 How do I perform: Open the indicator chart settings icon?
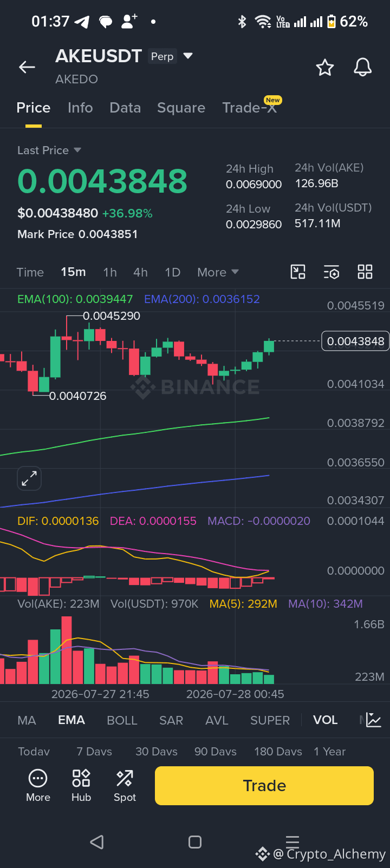374,720
